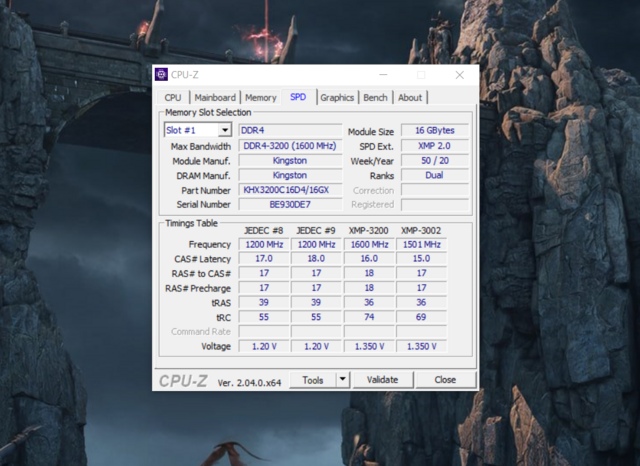
Task: Expand the Slot #1 memory slot dropdown
Action: click(x=224, y=130)
